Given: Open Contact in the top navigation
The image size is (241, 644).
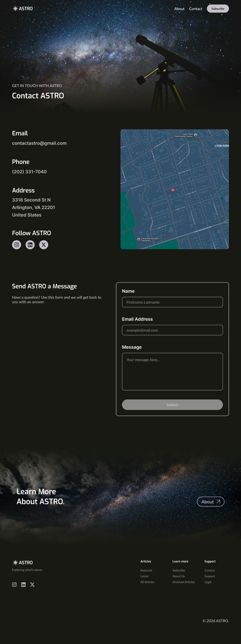Looking at the screenshot, I should (x=196, y=9).
